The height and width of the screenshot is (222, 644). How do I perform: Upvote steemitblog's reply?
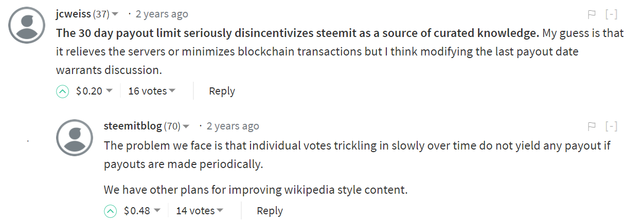[110, 211]
